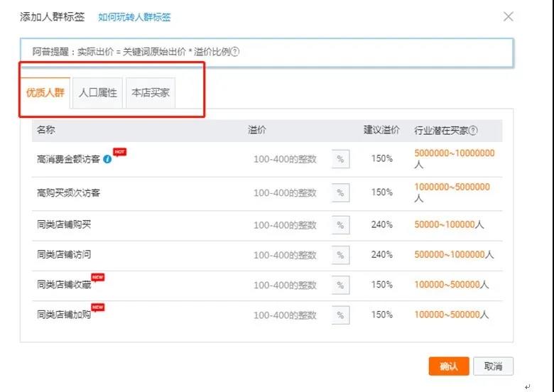The image size is (554, 392).
Task: Click the help icon beside 行业潜在买家
Action: click(x=473, y=131)
